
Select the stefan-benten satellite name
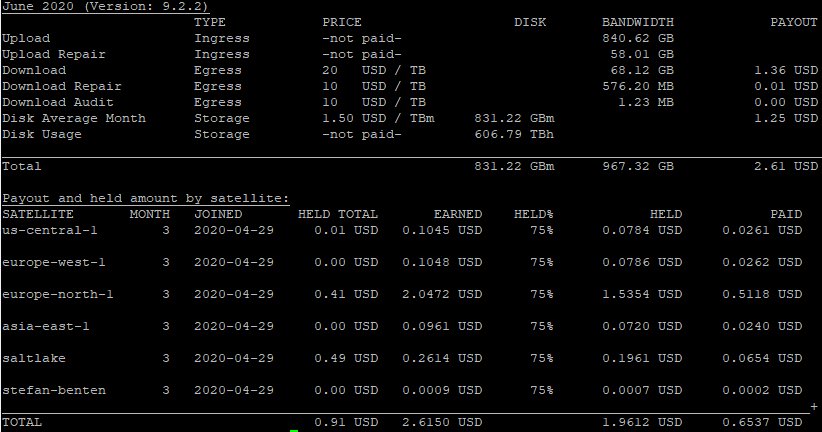(x=54, y=390)
